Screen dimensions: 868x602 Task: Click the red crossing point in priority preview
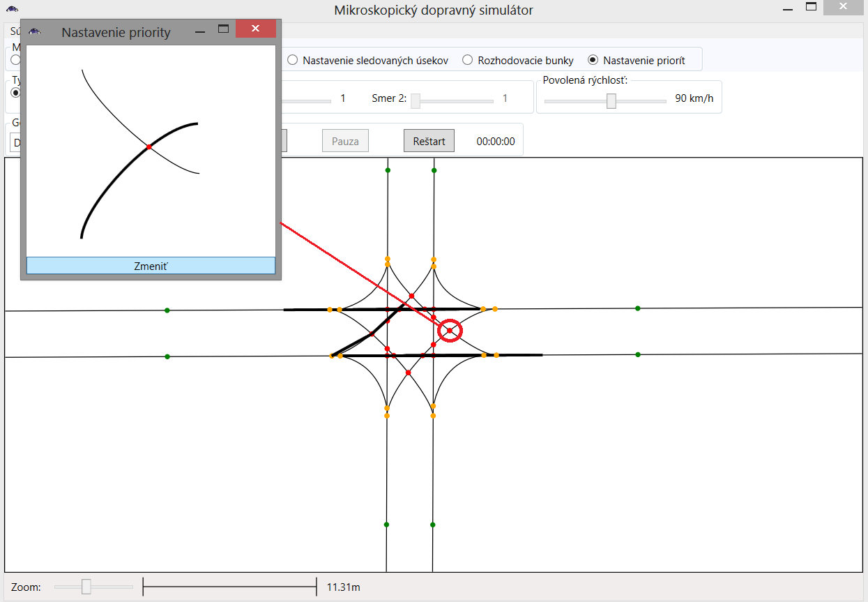(149, 146)
